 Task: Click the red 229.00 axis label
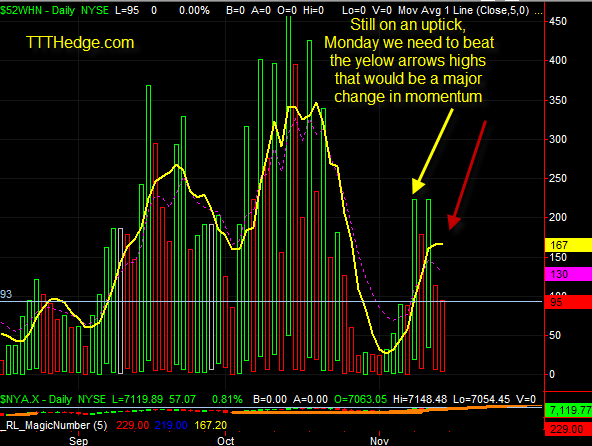568,429
